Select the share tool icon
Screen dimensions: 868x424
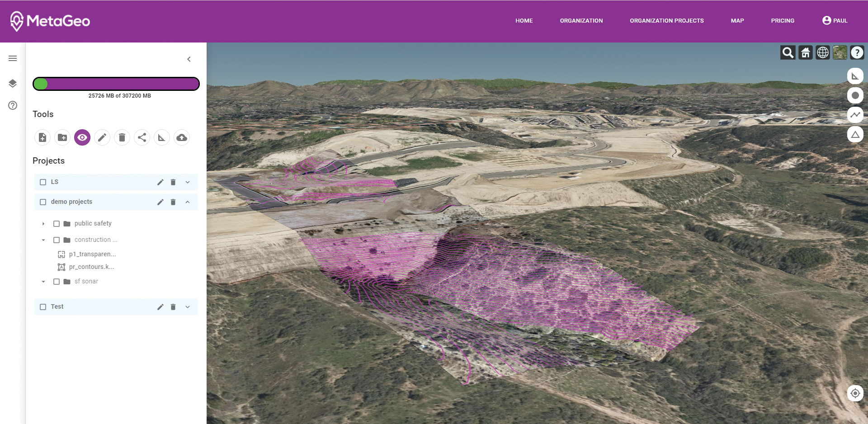[142, 137]
